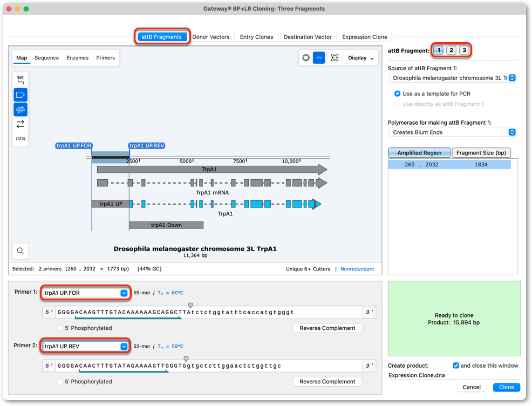Click the Nonredundant link
This screenshot has height=406, width=532.
click(357, 269)
